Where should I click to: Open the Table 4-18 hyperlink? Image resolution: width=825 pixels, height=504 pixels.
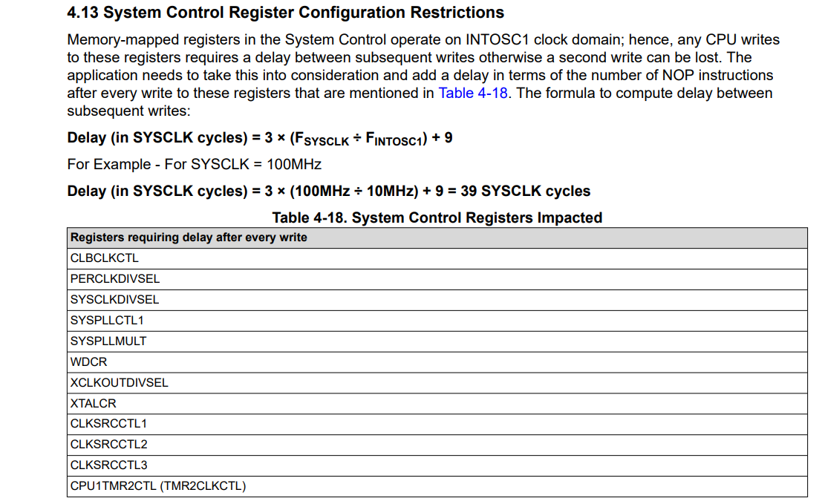point(473,94)
